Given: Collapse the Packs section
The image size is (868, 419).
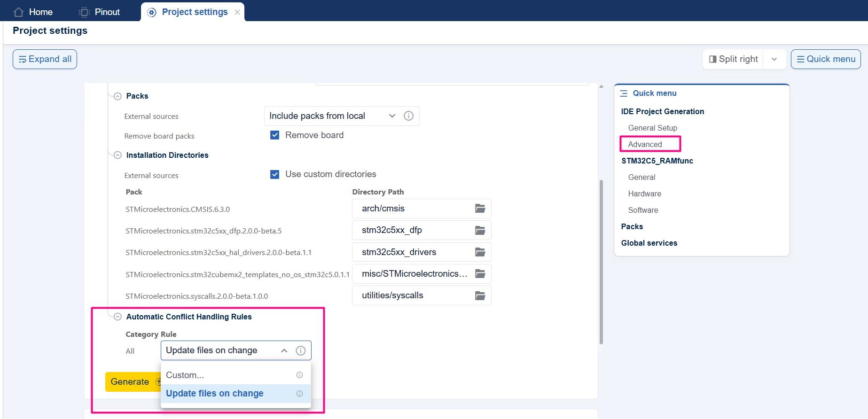Looking at the screenshot, I should click(117, 96).
